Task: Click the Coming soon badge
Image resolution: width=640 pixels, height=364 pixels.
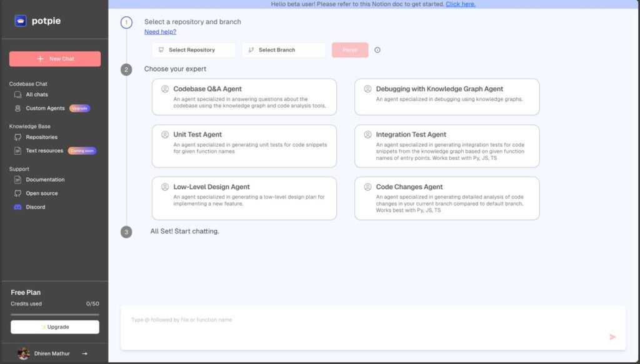Action: [82, 151]
